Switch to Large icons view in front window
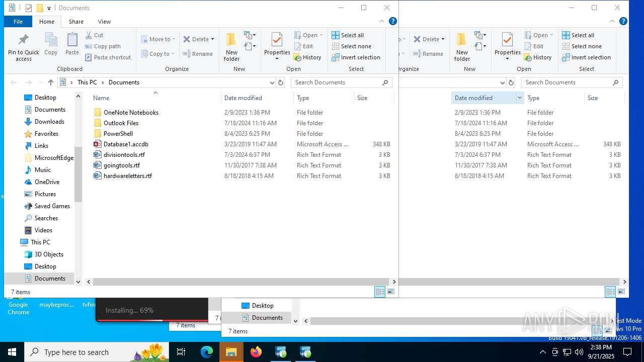644x362 pixels. click(391, 292)
